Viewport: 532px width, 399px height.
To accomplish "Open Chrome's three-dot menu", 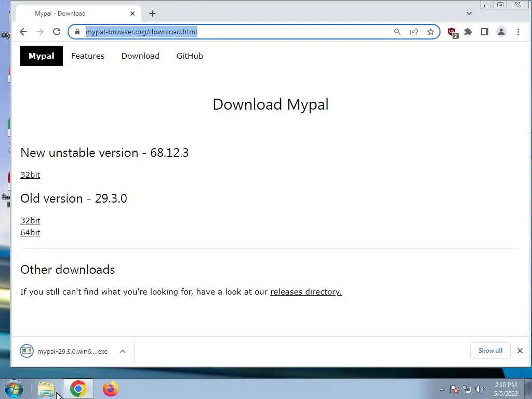I will (518, 32).
